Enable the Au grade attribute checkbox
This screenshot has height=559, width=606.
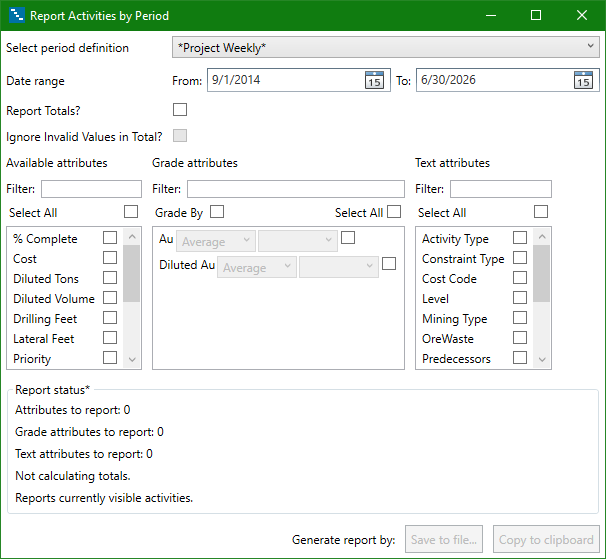pos(348,238)
